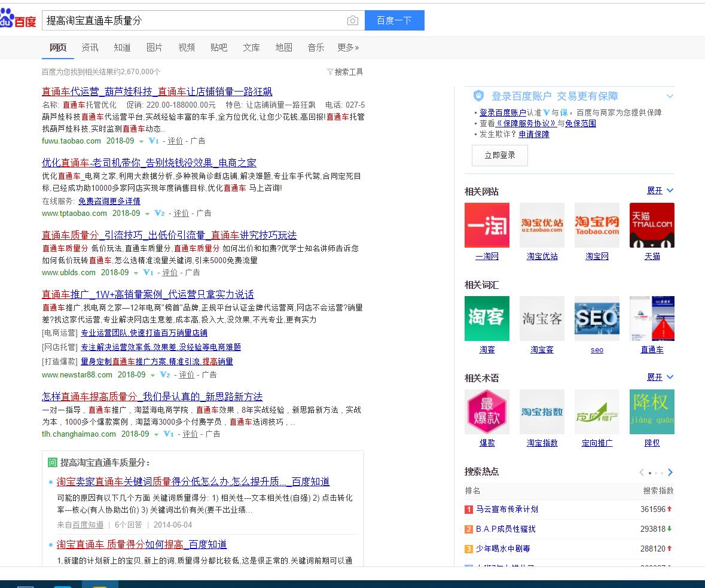Go to previous page of 搜索热点
The image size is (705, 588).
point(642,473)
